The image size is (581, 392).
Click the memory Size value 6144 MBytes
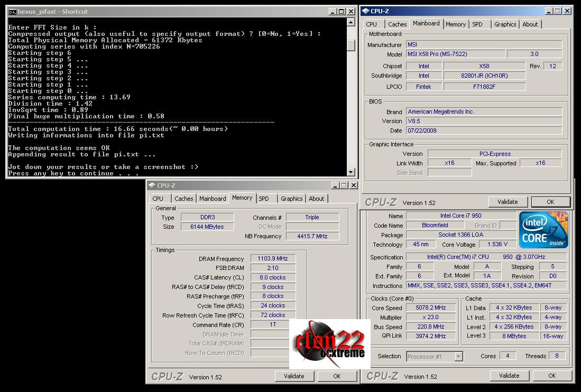pyautogui.click(x=207, y=227)
